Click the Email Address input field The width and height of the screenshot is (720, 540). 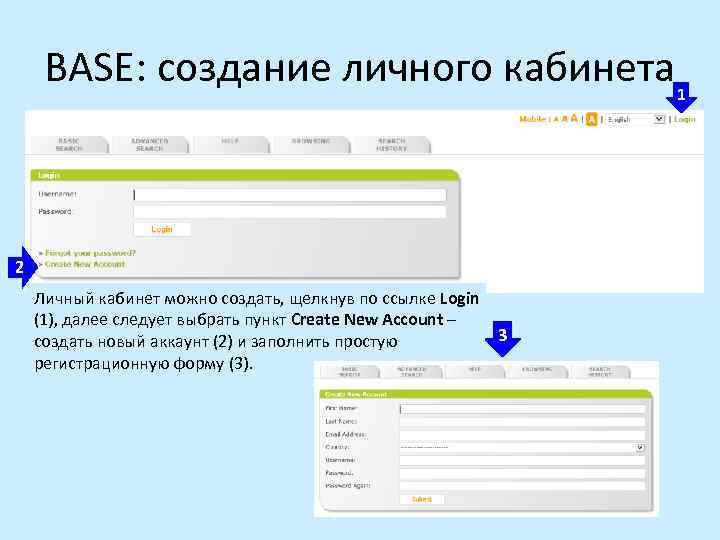click(x=522, y=434)
